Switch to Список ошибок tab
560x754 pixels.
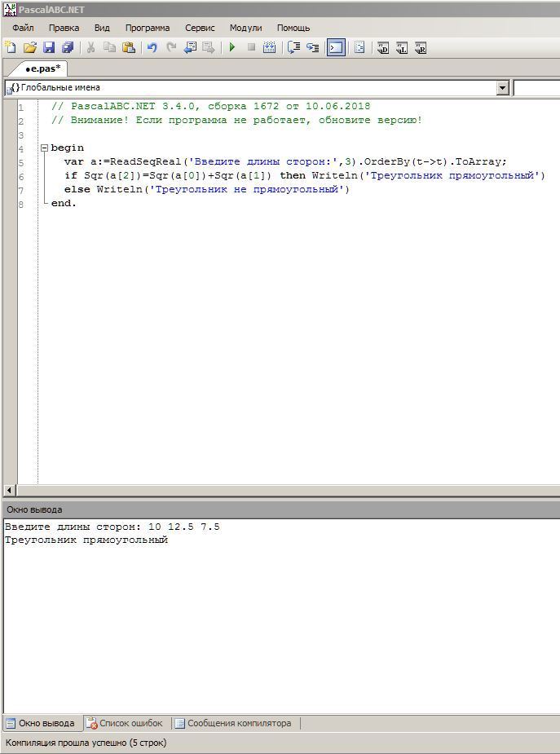click(x=125, y=723)
